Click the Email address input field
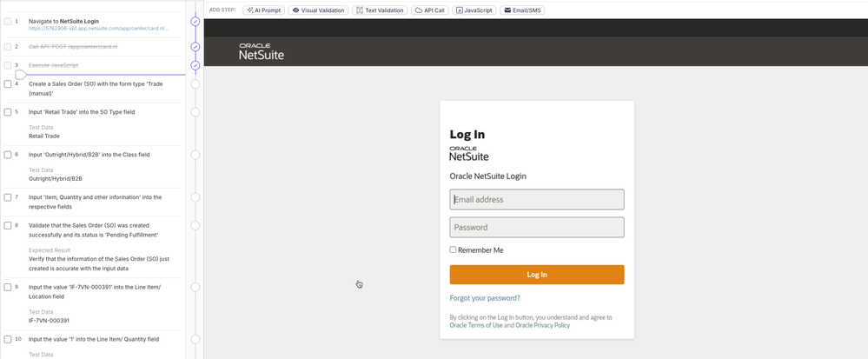The image size is (868, 359). tap(537, 199)
